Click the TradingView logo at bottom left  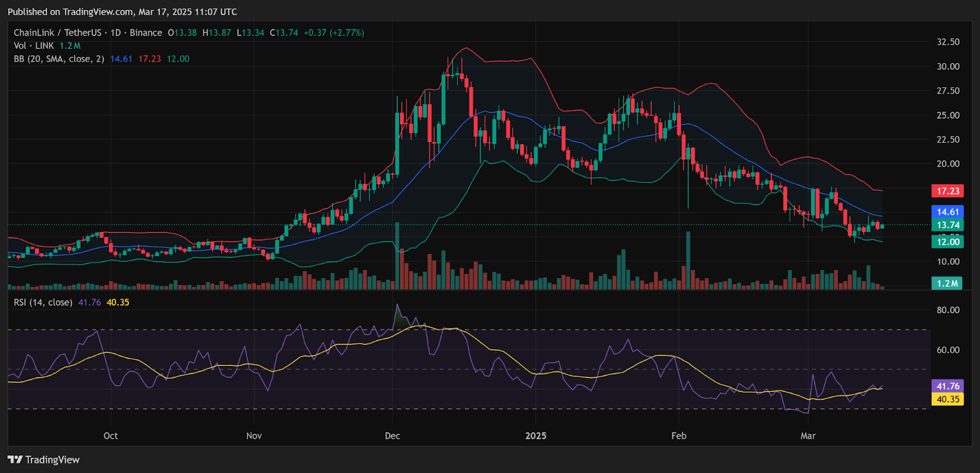pos(43,460)
